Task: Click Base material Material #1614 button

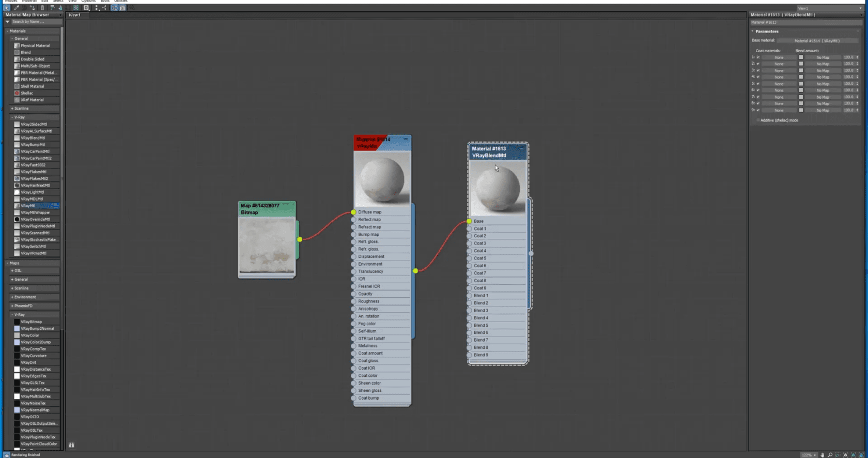Action: (x=816, y=41)
